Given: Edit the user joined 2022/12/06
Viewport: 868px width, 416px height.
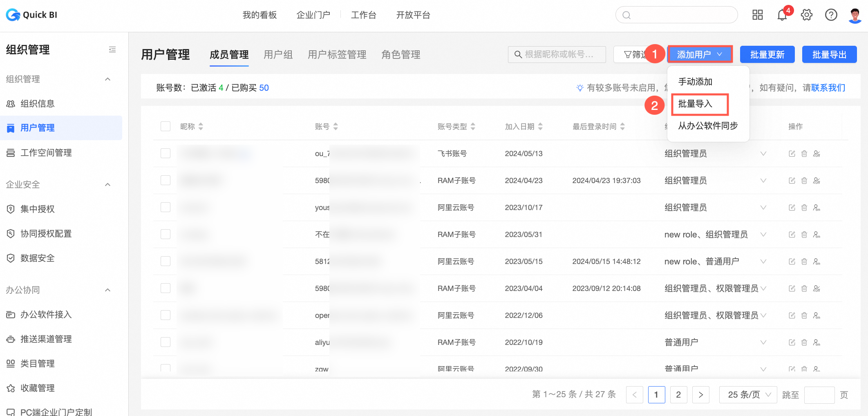Looking at the screenshot, I should click(792, 315).
